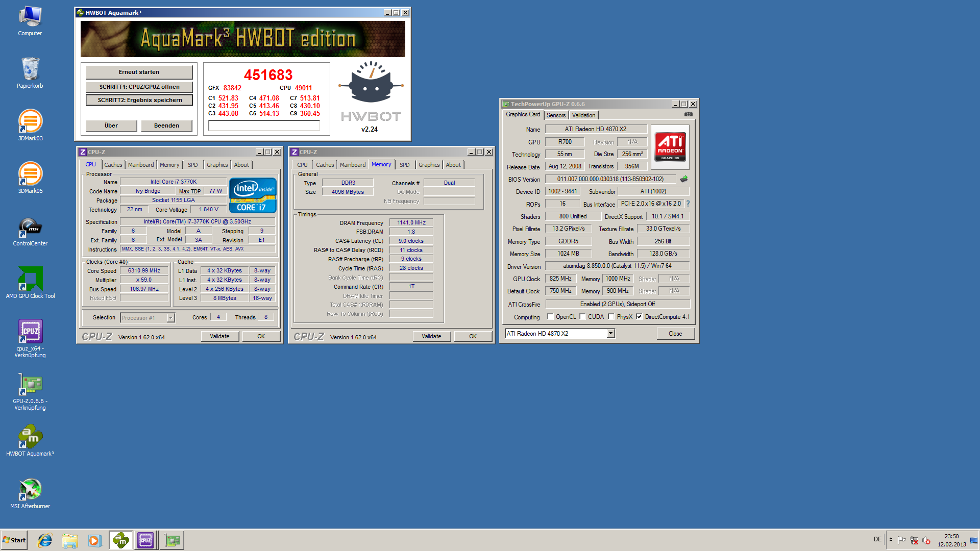The width and height of the screenshot is (980, 551).
Task: Click SCHRITT2: Ergebnis speichern button
Action: click(x=139, y=100)
